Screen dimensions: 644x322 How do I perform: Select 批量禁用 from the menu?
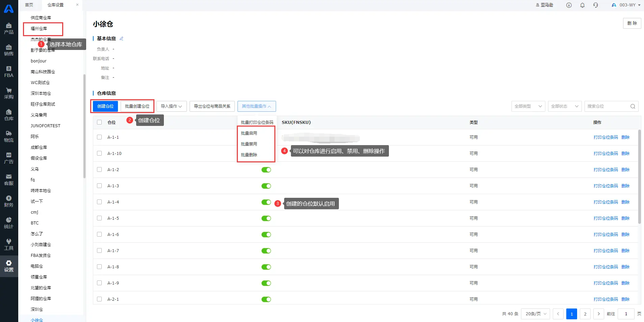[249, 144]
